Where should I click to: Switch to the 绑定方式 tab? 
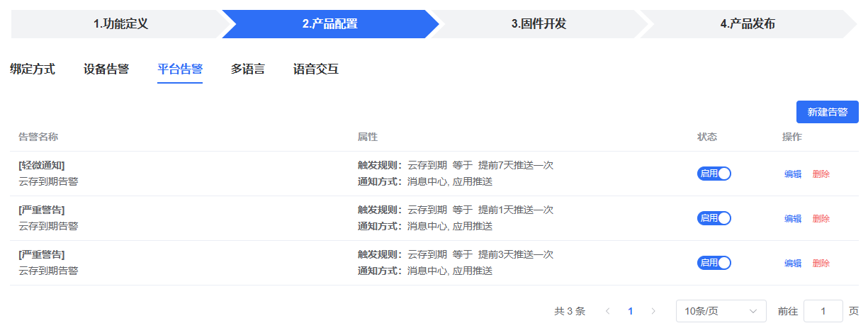[33, 69]
